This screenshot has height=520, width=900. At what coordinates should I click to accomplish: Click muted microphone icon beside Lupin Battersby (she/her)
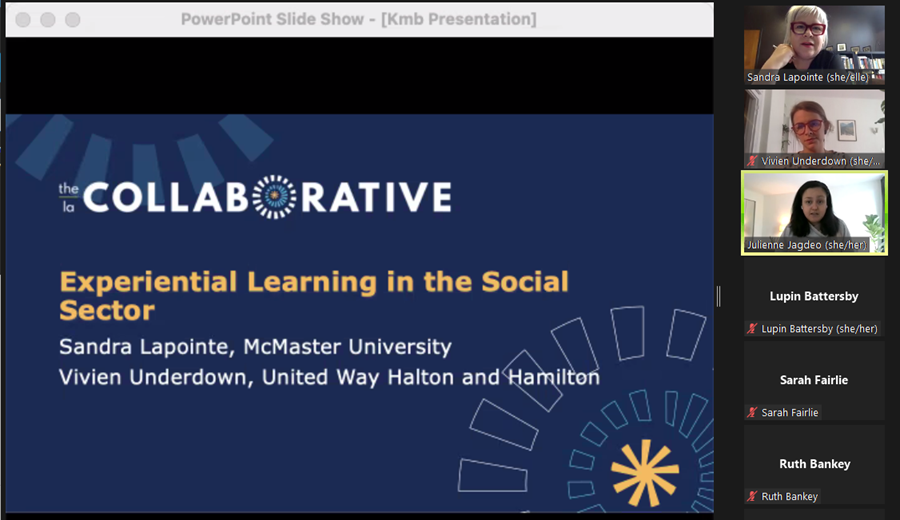(752, 329)
